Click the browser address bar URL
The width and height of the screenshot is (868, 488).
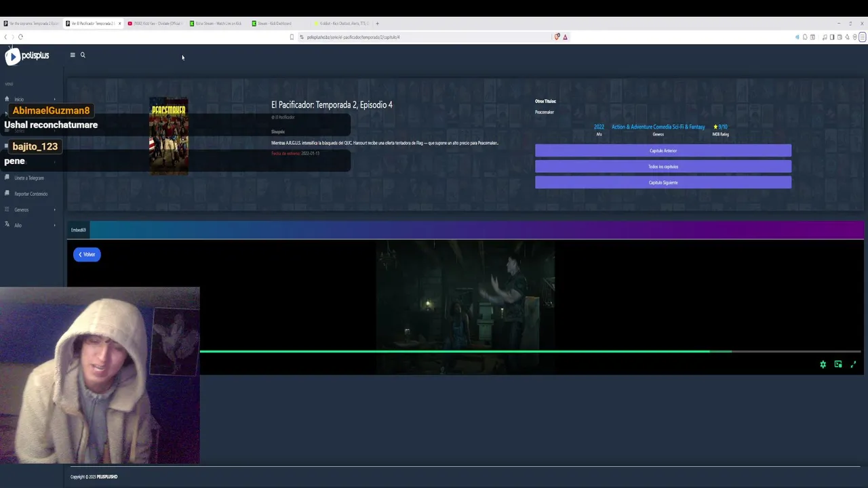click(x=353, y=37)
